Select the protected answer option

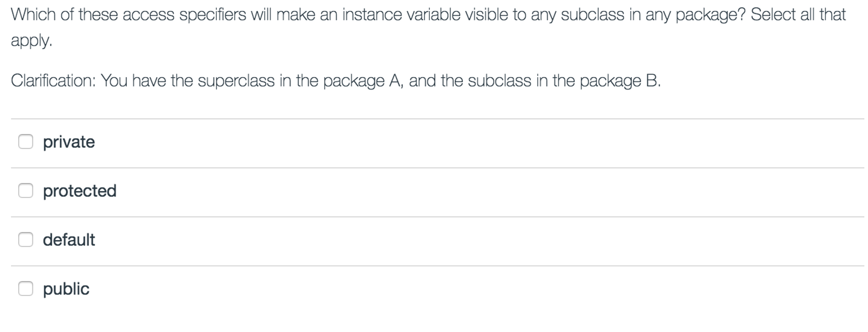point(80,191)
